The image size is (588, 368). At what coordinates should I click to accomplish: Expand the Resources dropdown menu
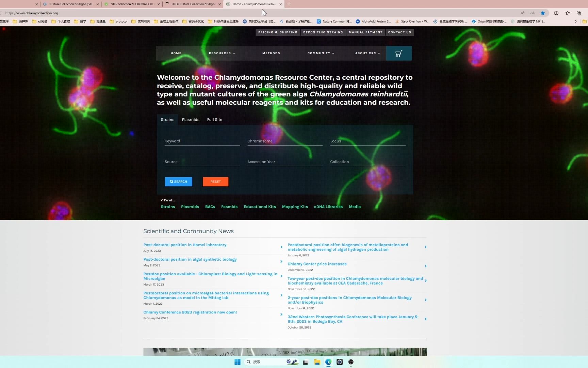coord(222,53)
